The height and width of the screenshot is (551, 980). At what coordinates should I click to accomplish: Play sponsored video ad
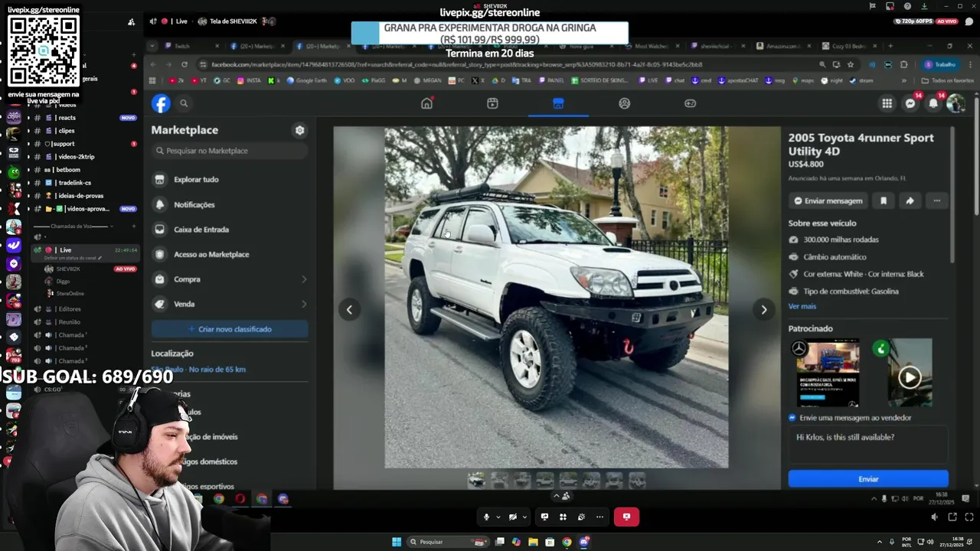(910, 377)
